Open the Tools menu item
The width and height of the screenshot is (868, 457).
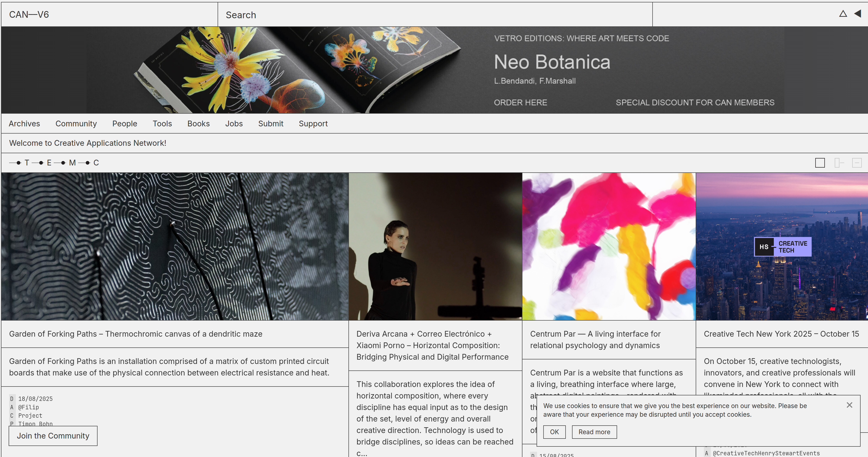click(x=162, y=124)
